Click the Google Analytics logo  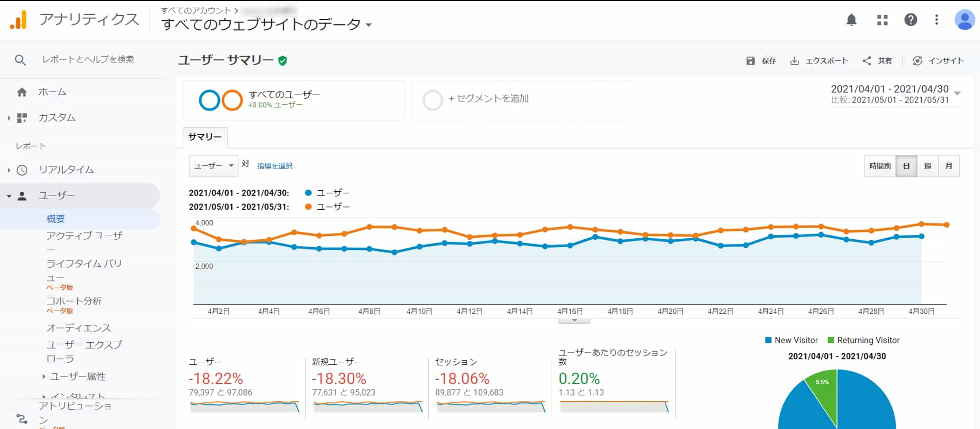tap(18, 20)
